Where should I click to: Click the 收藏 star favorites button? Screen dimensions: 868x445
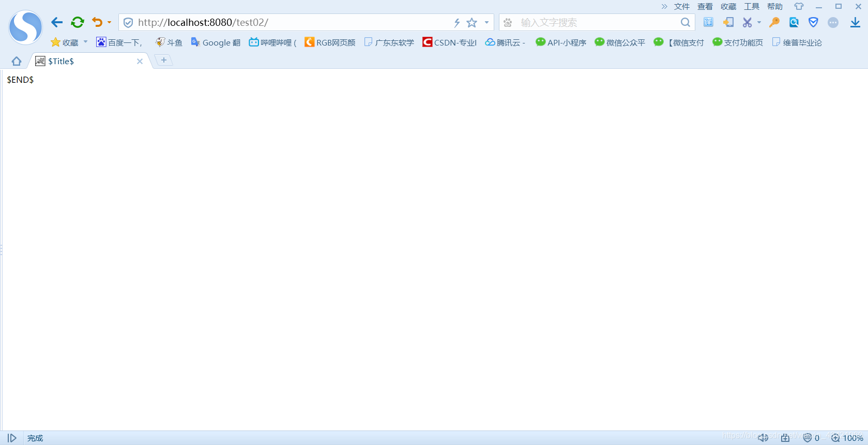pyautogui.click(x=64, y=42)
